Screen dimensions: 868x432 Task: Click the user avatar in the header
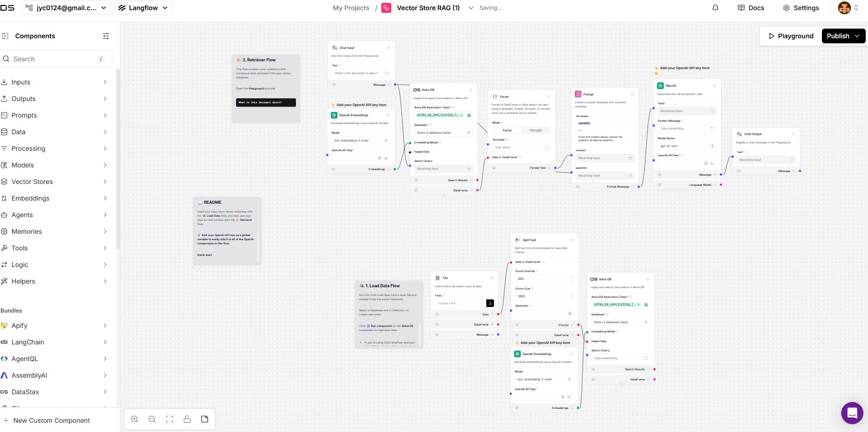(844, 8)
